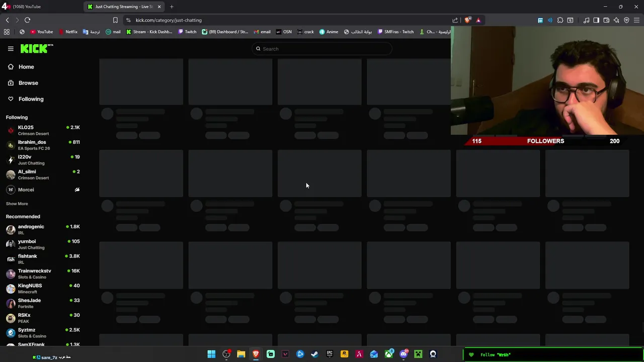
Task: Open RSKx recommended channel
Action: point(43,318)
